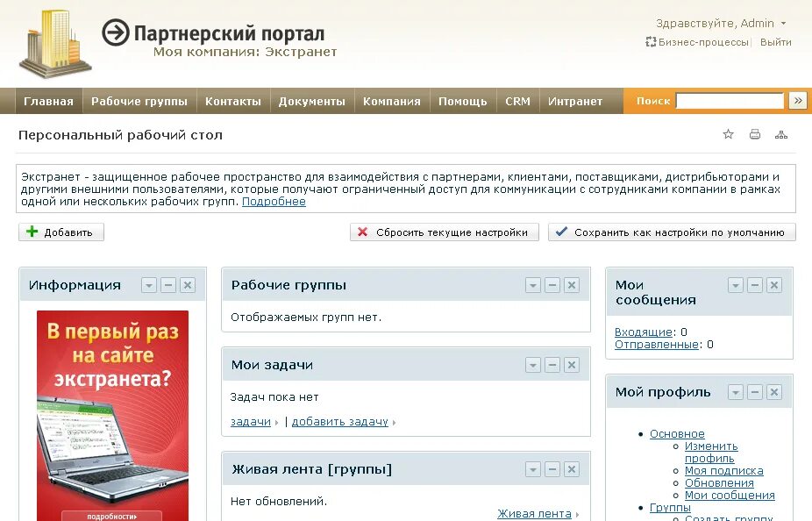
Task: Open the Входящие messages link
Action: coord(643,332)
